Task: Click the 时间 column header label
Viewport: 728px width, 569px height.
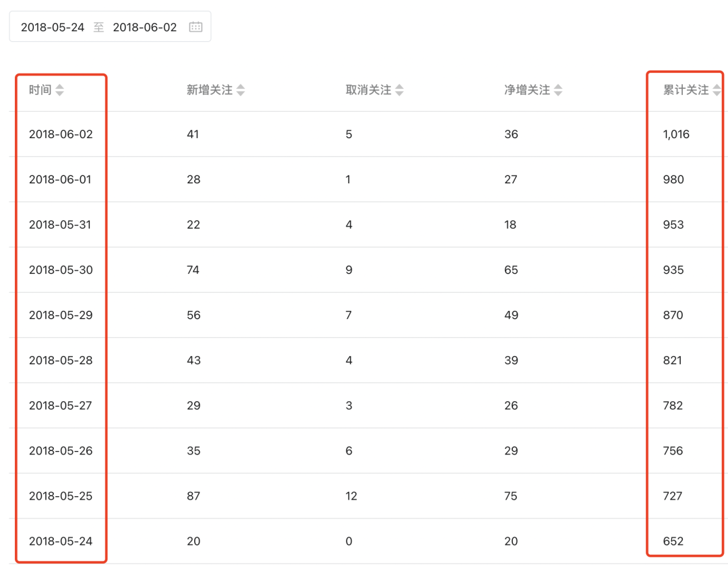Action: point(40,90)
